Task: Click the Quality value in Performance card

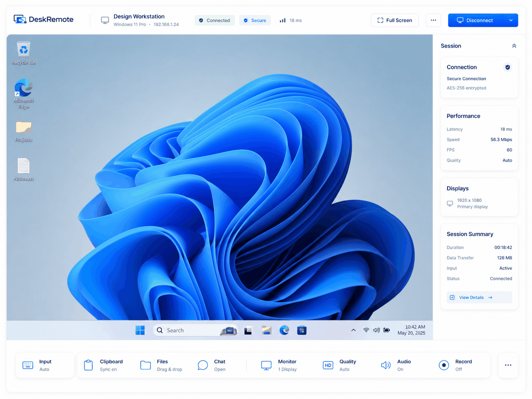Action: point(507,160)
